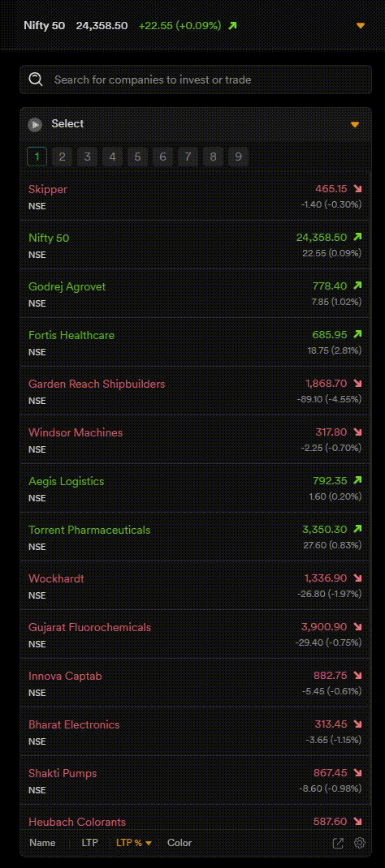Viewport: 385px width, 868px height.
Task: Open the watchlist in a new window (pop-out icon)
Action: 338,843
